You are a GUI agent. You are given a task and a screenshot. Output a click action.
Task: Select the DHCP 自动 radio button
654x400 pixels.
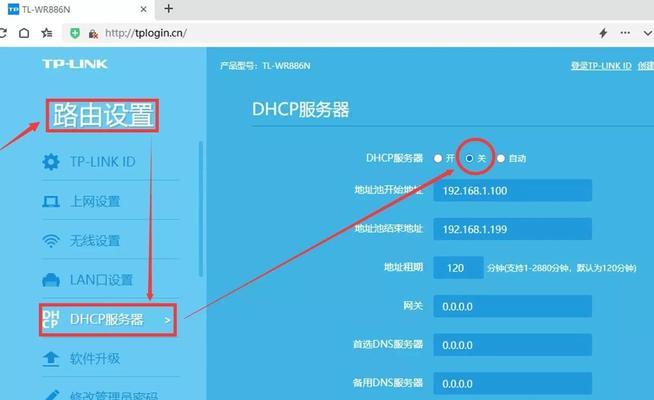[501, 158]
